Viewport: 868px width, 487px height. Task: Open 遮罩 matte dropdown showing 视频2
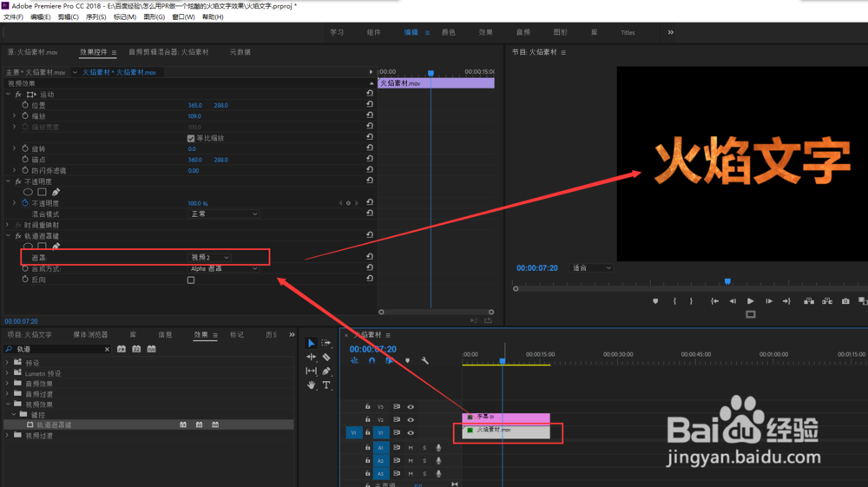pos(210,257)
